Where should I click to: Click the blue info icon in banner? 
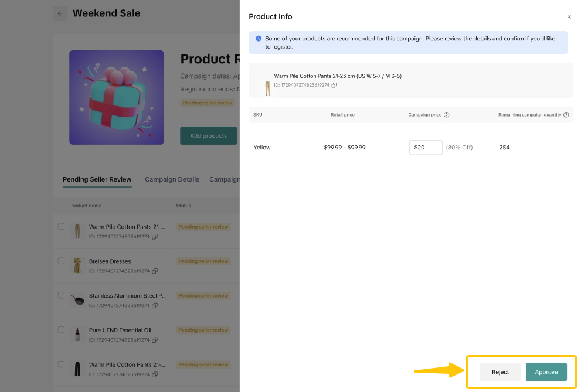click(x=259, y=39)
